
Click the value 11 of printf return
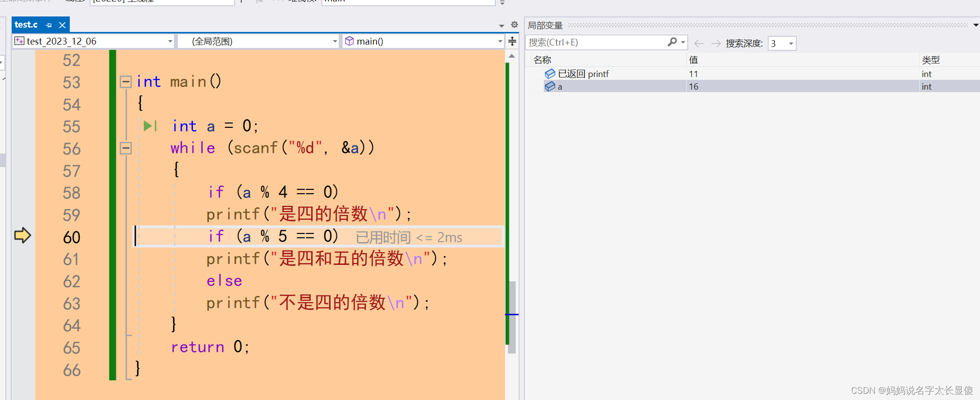pyautogui.click(x=694, y=74)
